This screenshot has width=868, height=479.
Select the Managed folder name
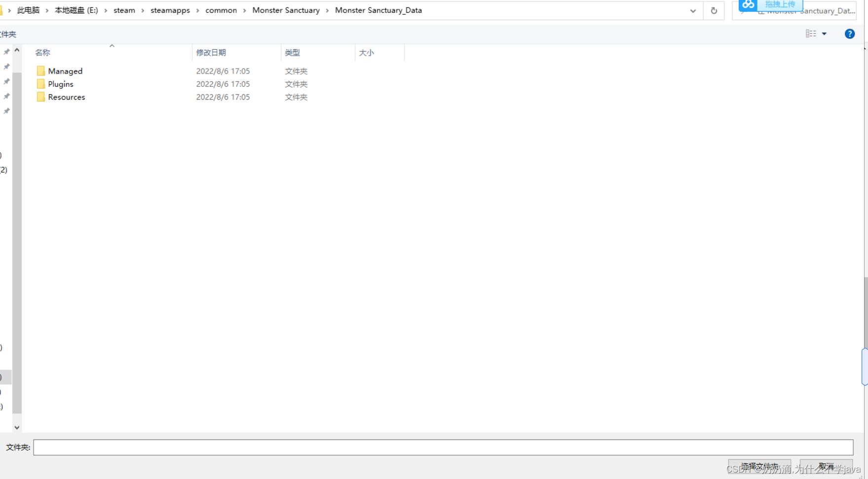[65, 71]
